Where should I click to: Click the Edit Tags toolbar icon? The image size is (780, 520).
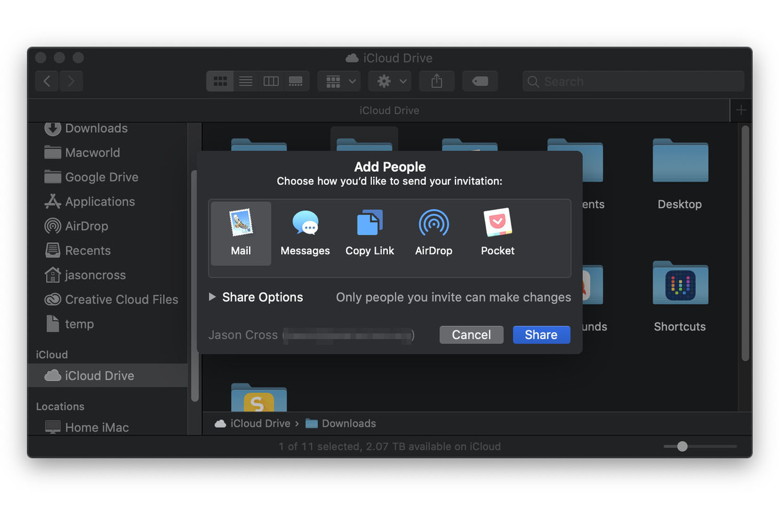click(480, 81)
